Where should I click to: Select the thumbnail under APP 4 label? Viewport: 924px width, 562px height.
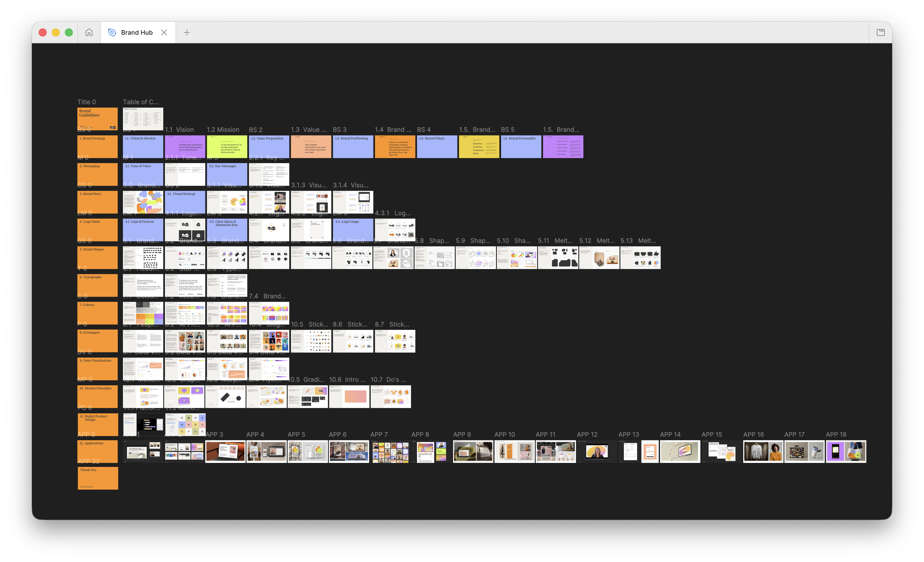click(x=267, y=451)
